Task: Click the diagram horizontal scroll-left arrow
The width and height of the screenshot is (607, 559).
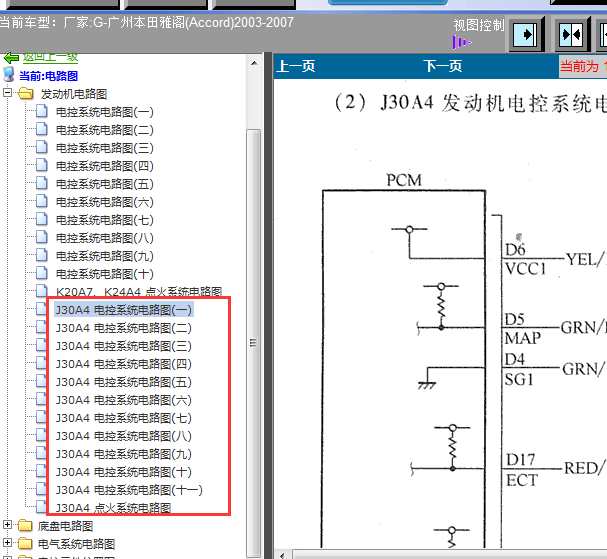Action: pos(282,555)
